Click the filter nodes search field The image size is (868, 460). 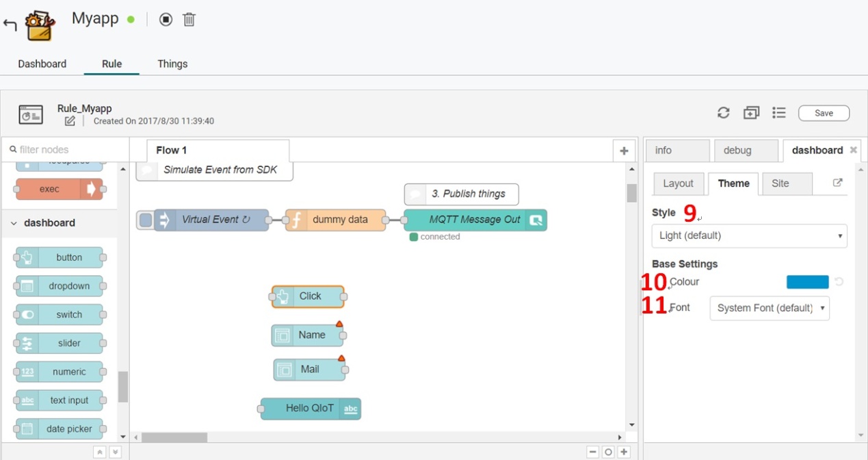(x=65, y=149)
